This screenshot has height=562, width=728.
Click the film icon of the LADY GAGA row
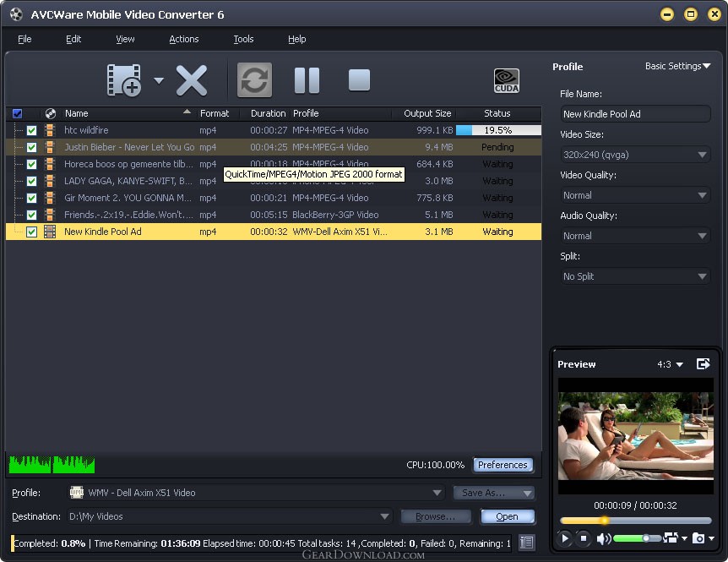click(50, 181)
